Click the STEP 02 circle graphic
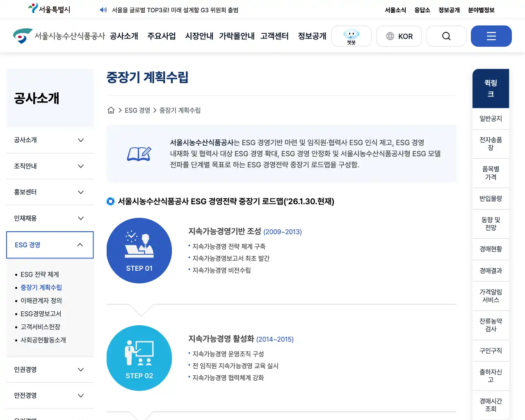 tap(139, 358)
